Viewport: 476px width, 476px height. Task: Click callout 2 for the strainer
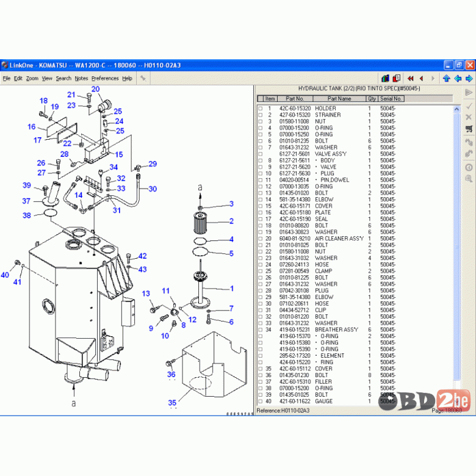[231, 221]
